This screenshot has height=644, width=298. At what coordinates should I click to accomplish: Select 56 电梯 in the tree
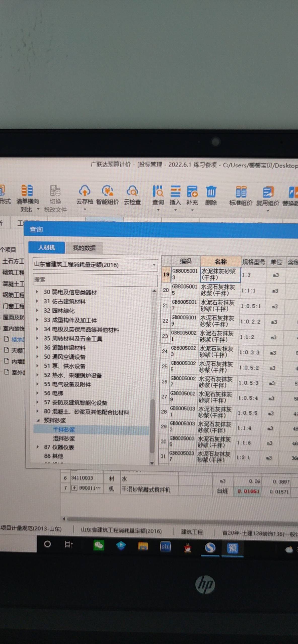click(54, 393)
